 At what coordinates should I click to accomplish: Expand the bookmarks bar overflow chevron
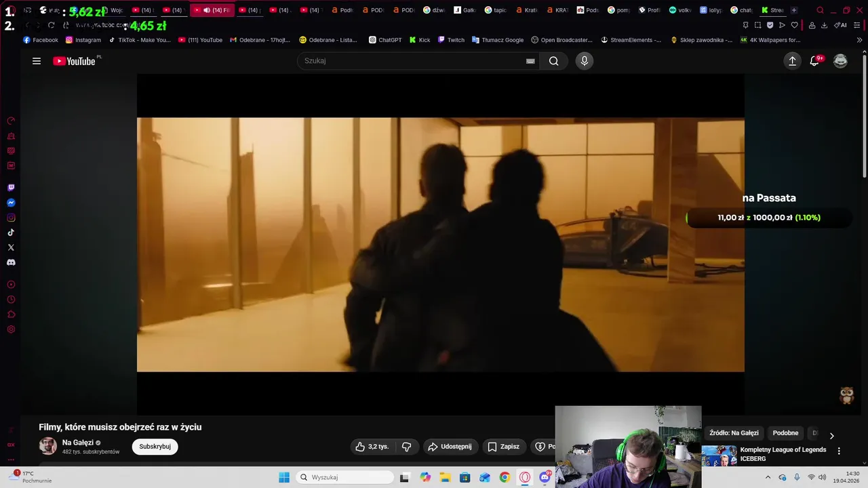point(860,40)
